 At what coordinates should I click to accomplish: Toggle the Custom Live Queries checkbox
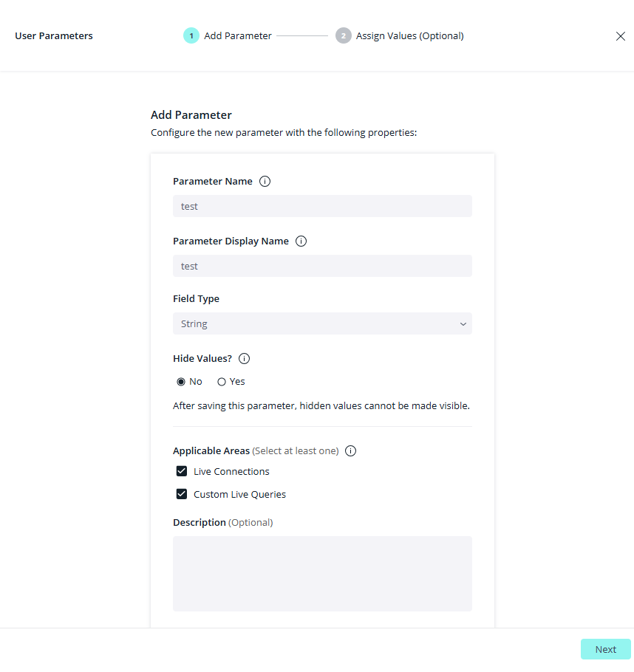182,495
